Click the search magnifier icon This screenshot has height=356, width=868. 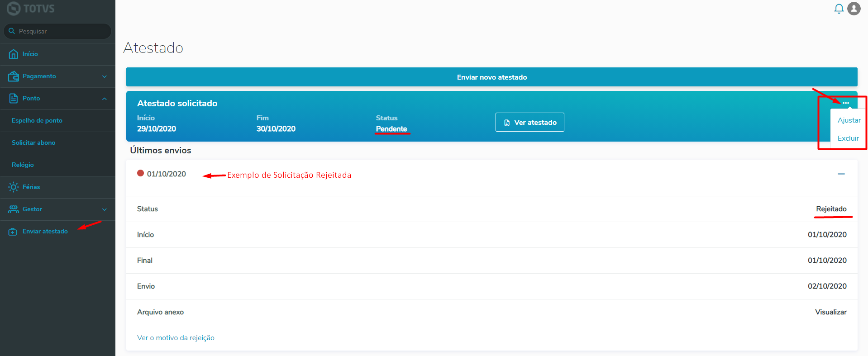[12, 31]
